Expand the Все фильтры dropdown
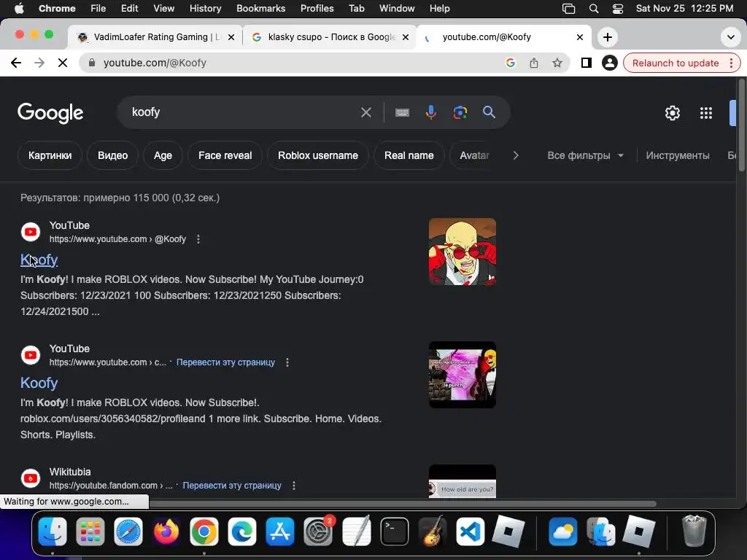Screen dimensions: 747x560 coord(586,156)
